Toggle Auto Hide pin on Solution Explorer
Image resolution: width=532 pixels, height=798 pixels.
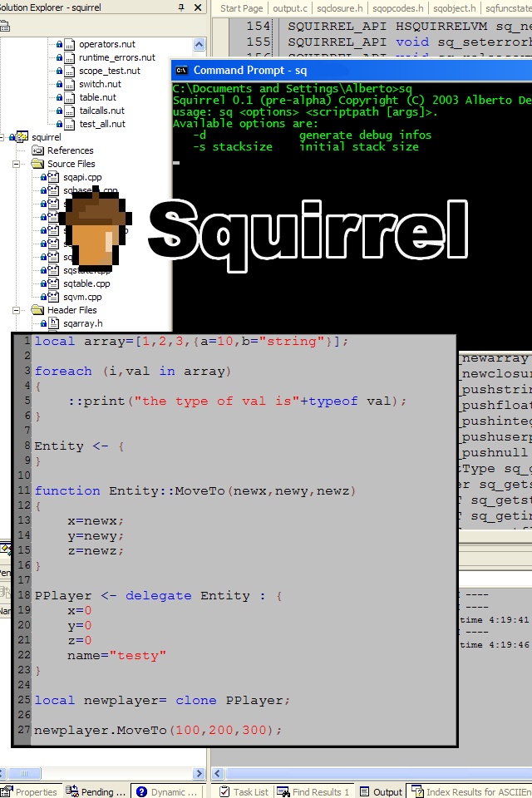coord(181,7)
